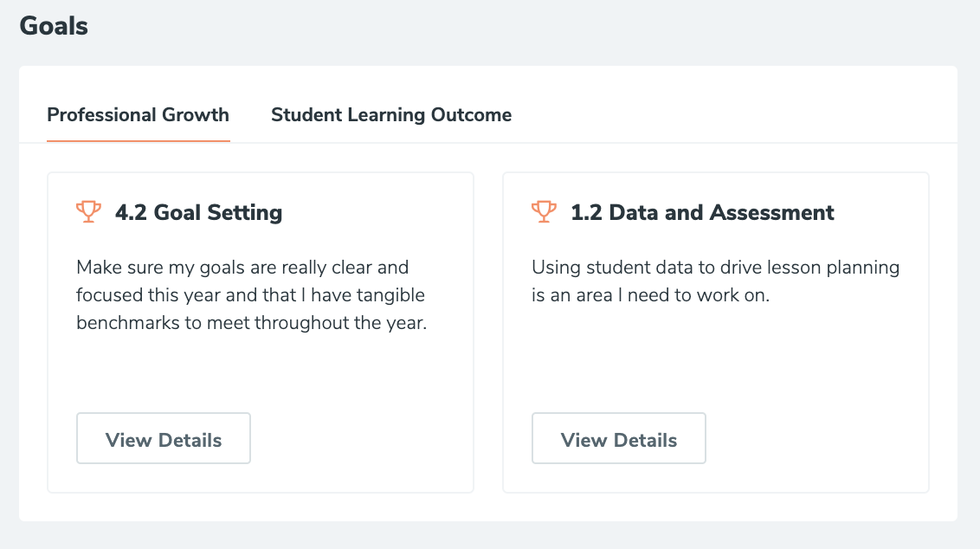
Task: Click the Goals page heading
Action: click(54, 26)
